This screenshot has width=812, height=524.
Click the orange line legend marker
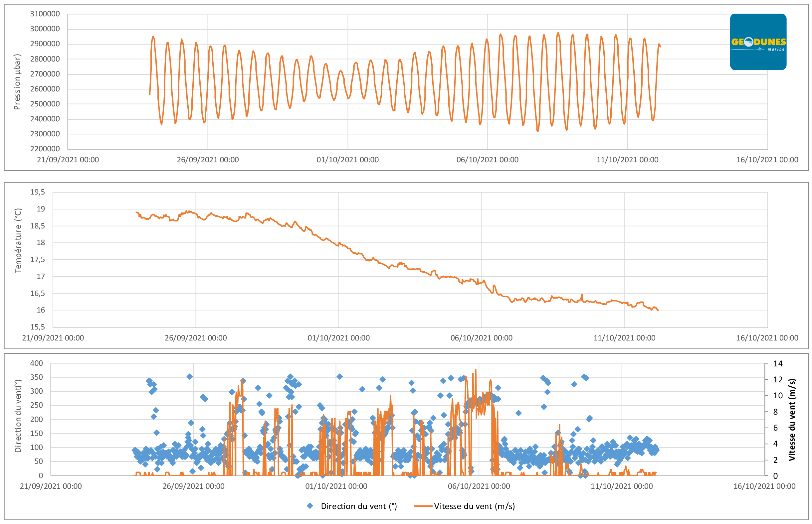coord(423,506)
